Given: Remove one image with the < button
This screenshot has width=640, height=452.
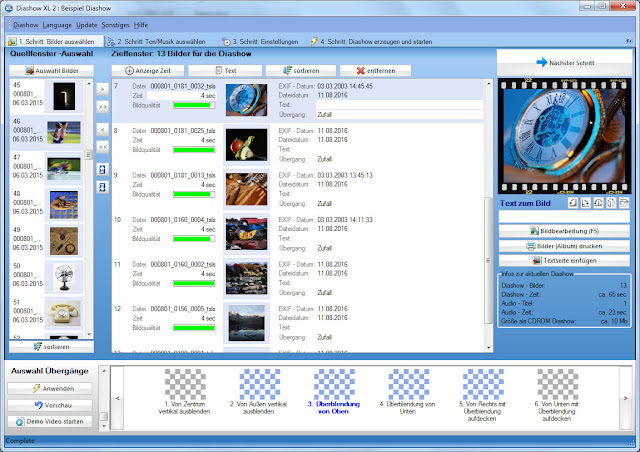Looking at the screenshot, I should tap(102, 129).
